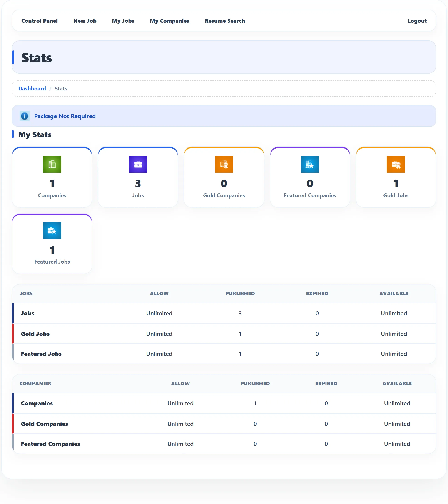Click the PUBLISHED header in the Jobs table
This screenshot has width=448, height=504.
pos(240,293)
